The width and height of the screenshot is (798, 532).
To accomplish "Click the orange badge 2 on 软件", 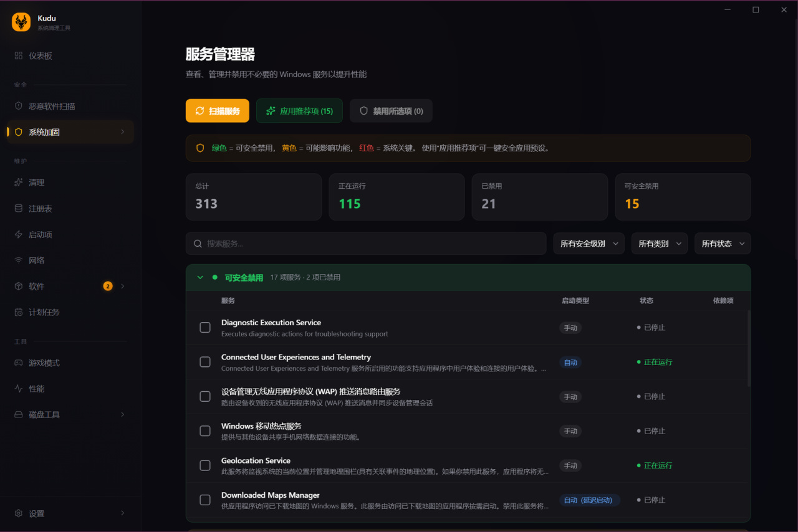I will [x=108, y=286].
